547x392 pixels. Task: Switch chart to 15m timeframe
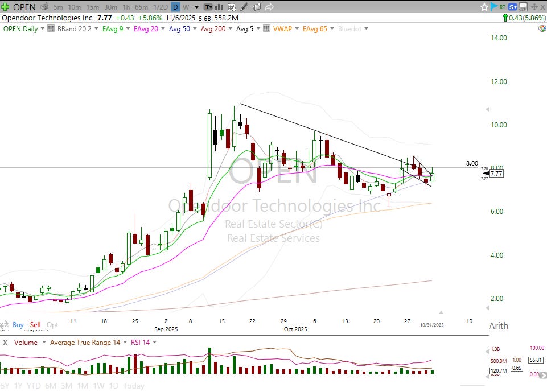(92, 7)
